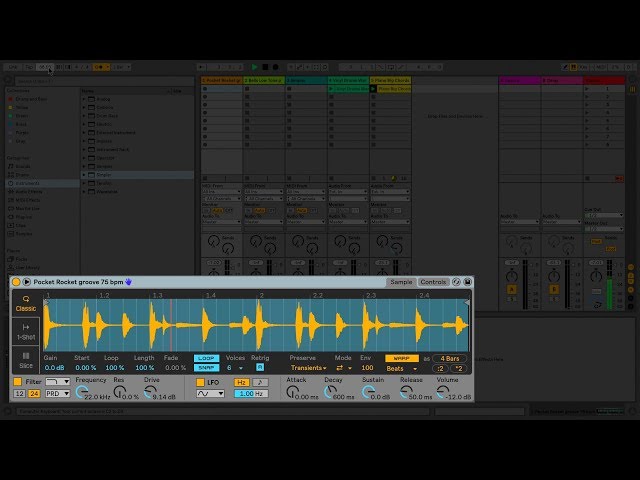Adjust the Volume knob
The height and width of the screenshot is (480, 640).
442,392
